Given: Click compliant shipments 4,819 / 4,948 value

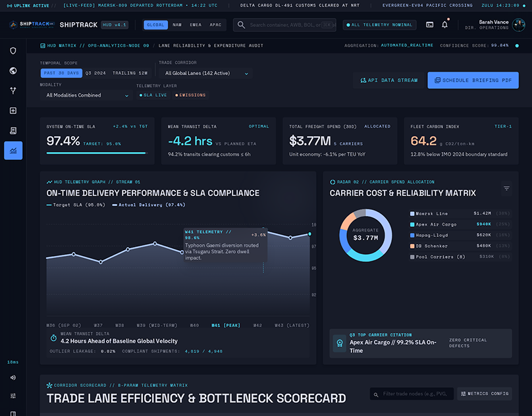Looking at the screenshot, I should coord(203,351).
